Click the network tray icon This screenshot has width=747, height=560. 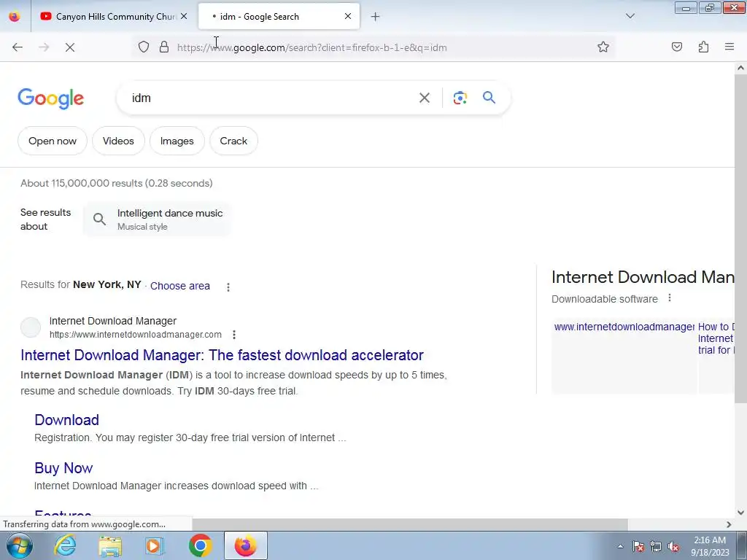pyautogui.click(x=656, y=546)
